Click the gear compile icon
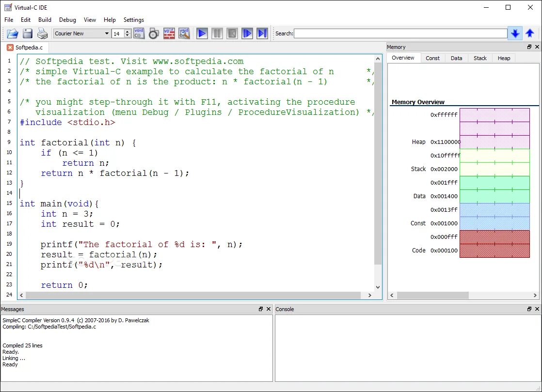The image size is (542, 392). pyautogui.click(x=154, y=33)
